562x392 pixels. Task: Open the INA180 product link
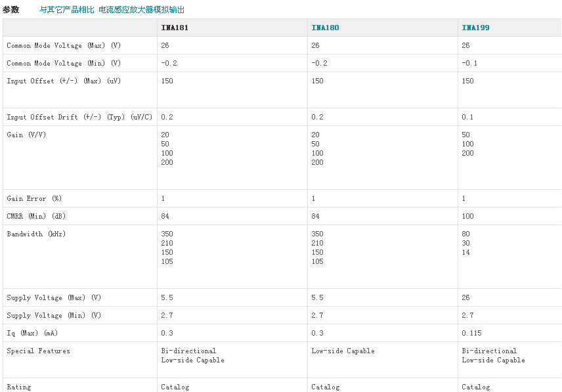tap(325, 28)
